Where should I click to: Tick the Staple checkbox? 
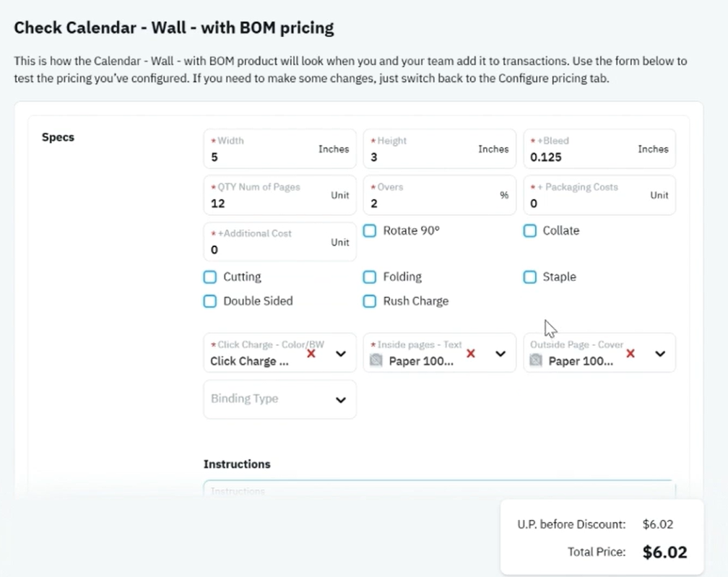point(530,277)
